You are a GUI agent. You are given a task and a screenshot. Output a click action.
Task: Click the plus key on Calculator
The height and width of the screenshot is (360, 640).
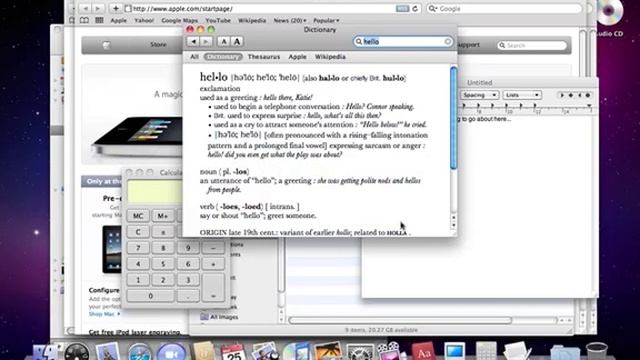click(x=213, y=264)
